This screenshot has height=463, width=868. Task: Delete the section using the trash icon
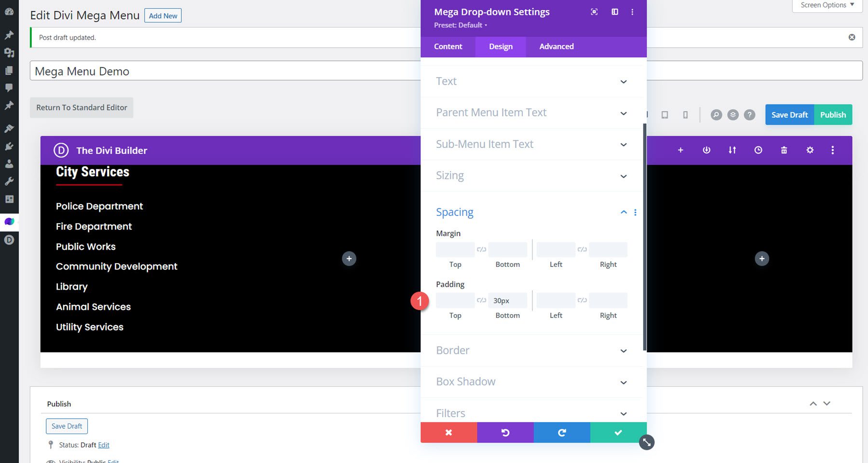784,150
